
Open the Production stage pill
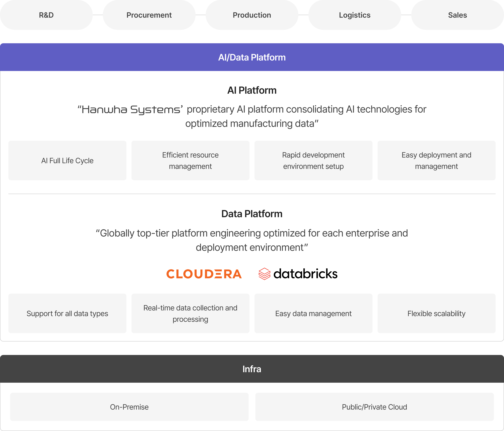pos(252,15)
